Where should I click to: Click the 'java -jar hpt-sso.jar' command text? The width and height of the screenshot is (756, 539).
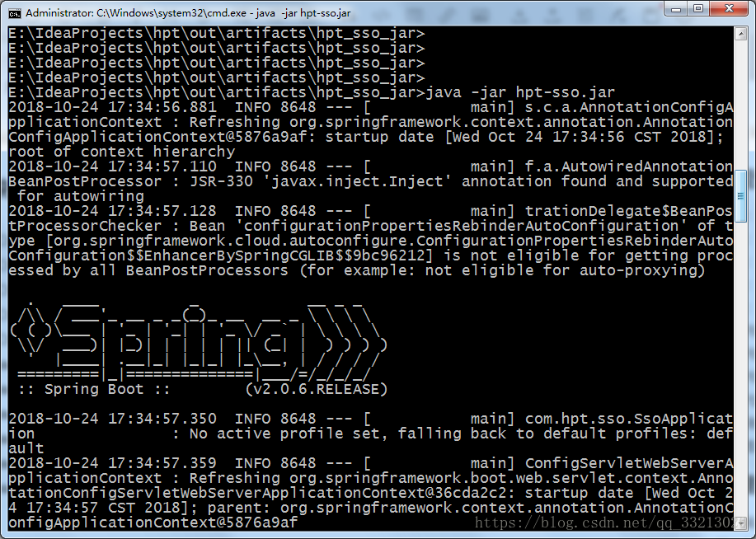pos(520,92)
